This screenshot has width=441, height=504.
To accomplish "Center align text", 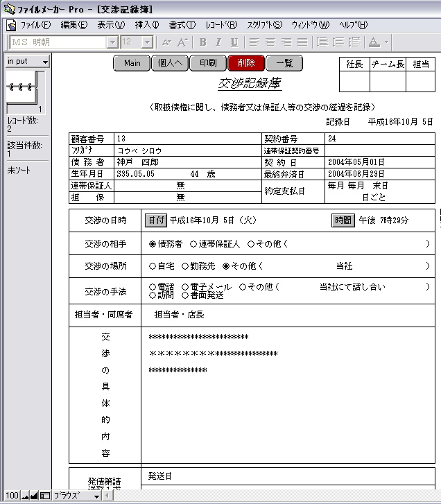I will click(270, 42).
